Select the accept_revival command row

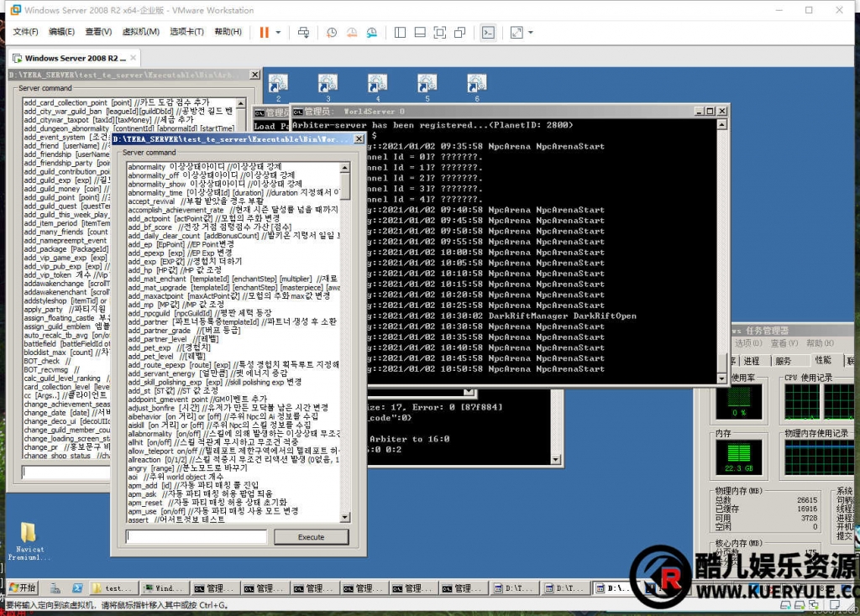click(233, 201)
